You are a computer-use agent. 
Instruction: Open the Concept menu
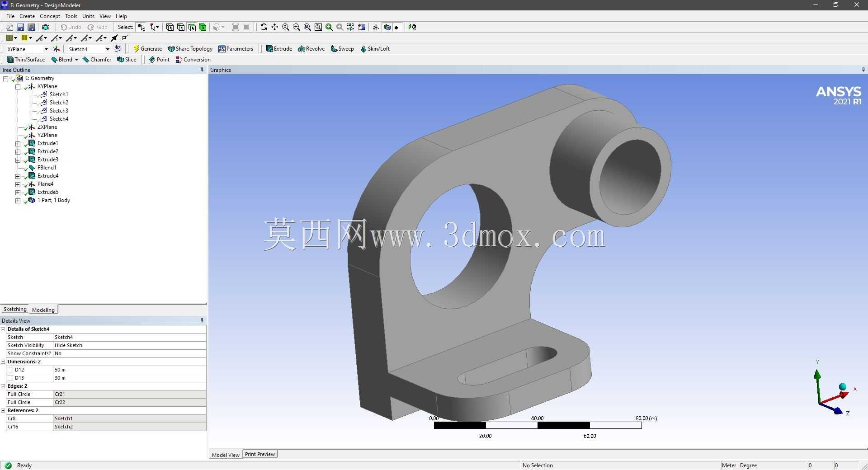(50, 16)
